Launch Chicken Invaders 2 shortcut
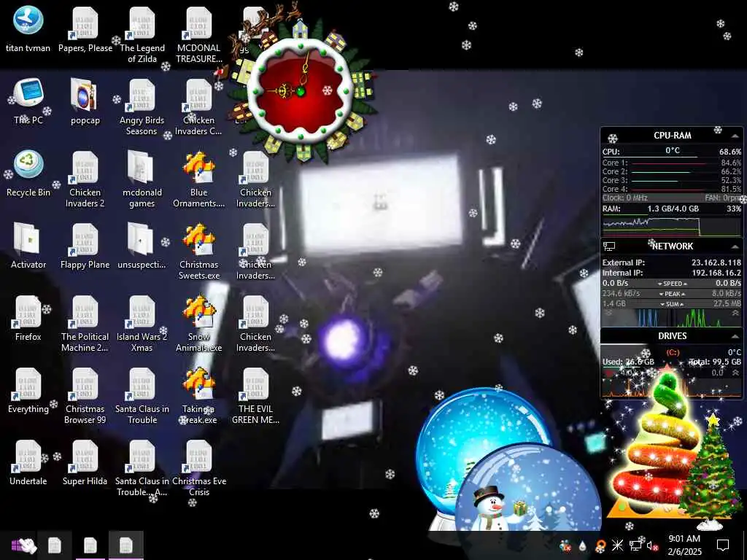The width and height of the screenshot is (747, 560). click(85, 179)
